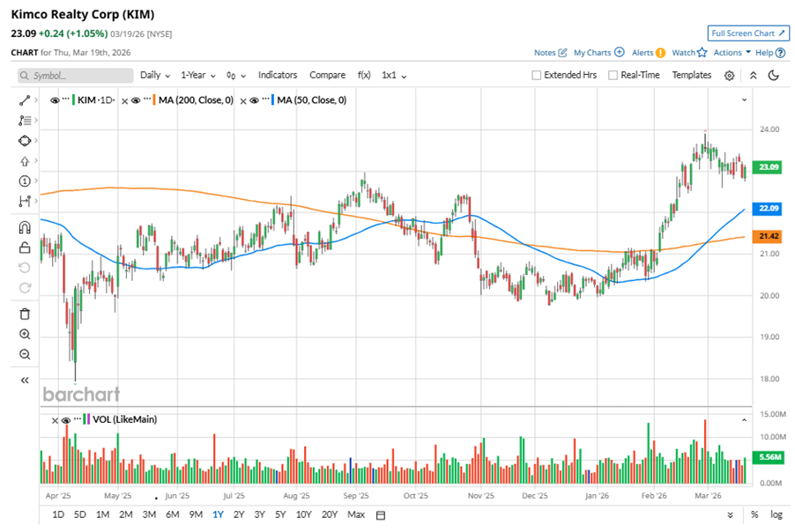The image size is (795, 532).
Task: Click the Templates button
Action: (x=692, y=76)
